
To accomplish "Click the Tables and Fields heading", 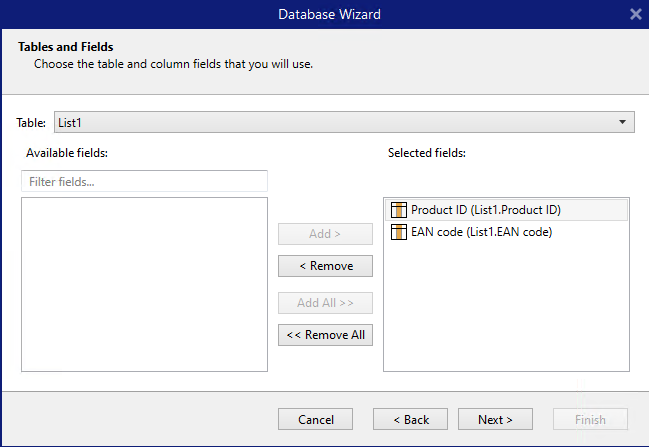I will [x=65, y=47].
